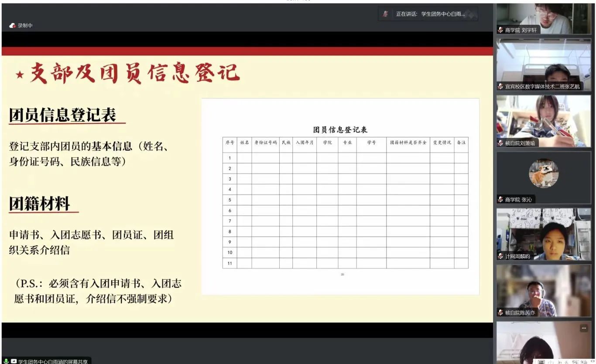596x364 pixels.
Task: Click page number 20 below the table
Action: point(343,274)
